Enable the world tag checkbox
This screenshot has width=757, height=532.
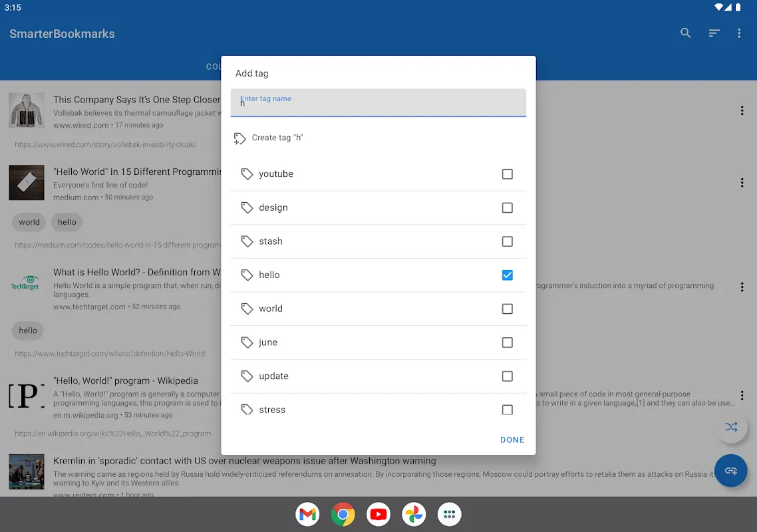pos(507,309)
